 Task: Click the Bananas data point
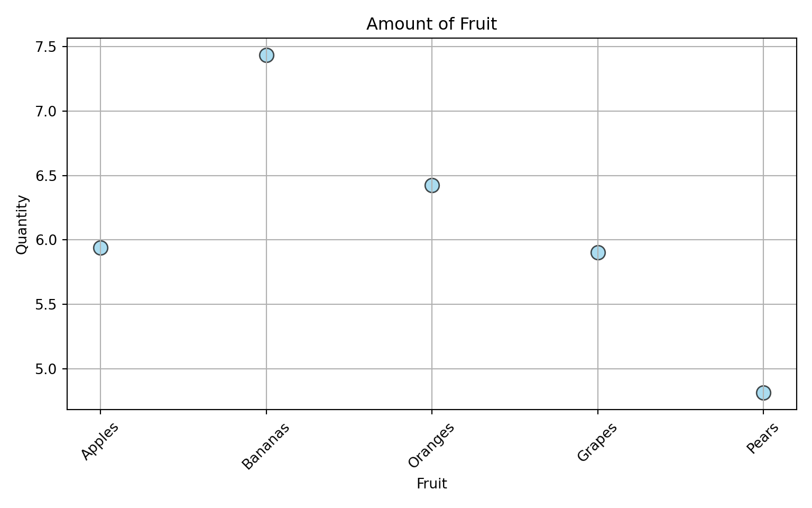coord(266,55)
